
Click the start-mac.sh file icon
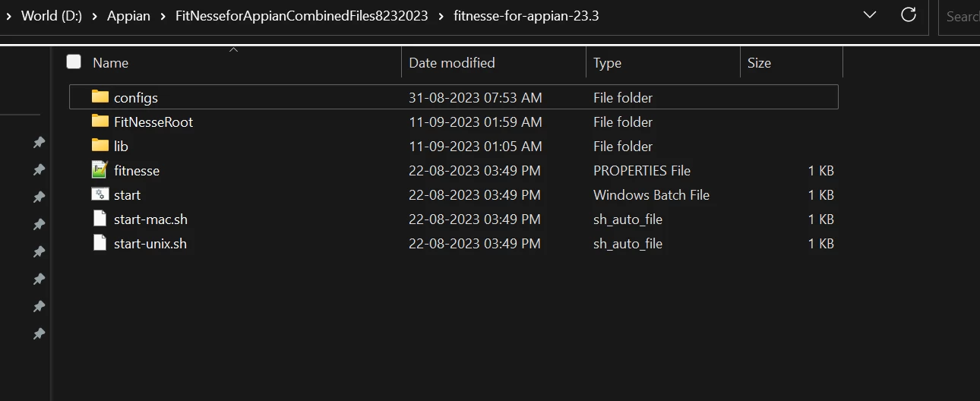click(x=100, y=219)
